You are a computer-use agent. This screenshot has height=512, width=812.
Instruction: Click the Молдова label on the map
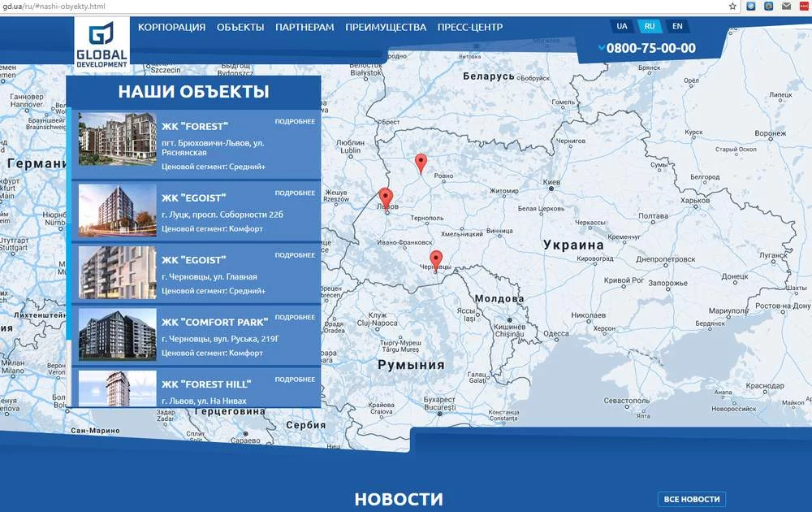(499, 298)
